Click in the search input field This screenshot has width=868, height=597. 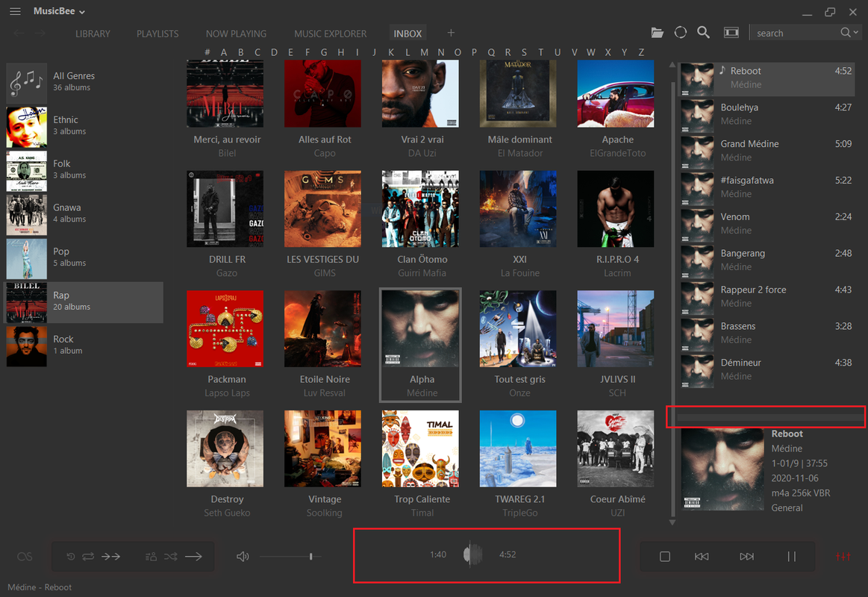point(794,33)
